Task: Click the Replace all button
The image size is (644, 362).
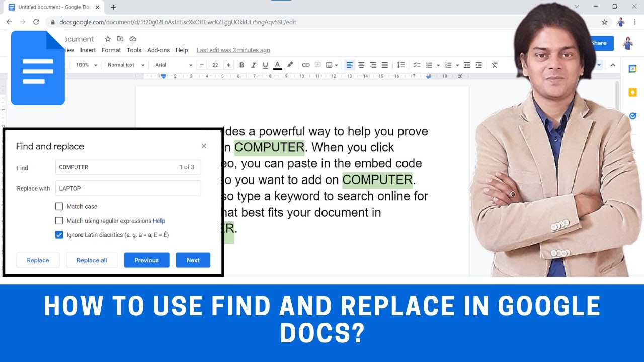Action: click(92, 260)
